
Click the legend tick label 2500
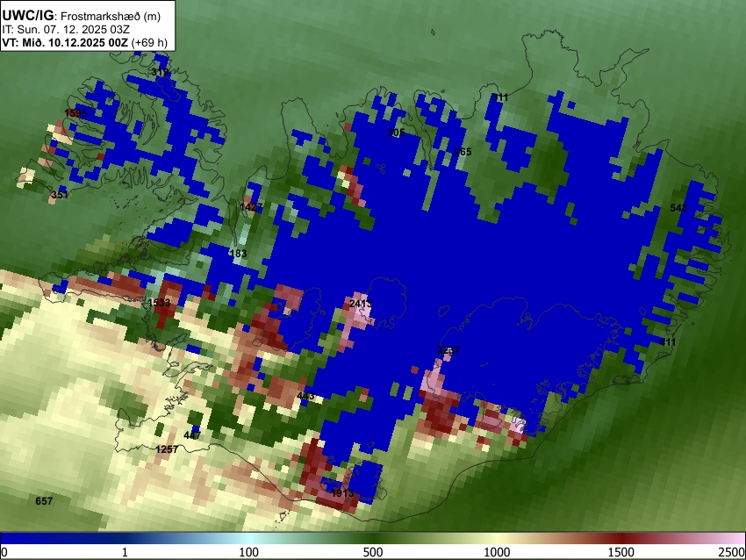(x=732, y=552)
